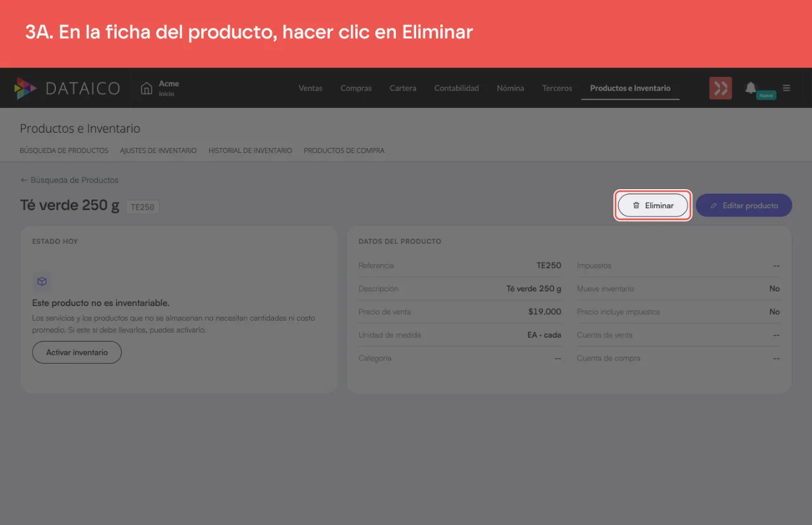Image resolution: width=812 pixels, height=525 pixels.
Task: Click the Mueve inventario value No
Action: click(775, 289)
